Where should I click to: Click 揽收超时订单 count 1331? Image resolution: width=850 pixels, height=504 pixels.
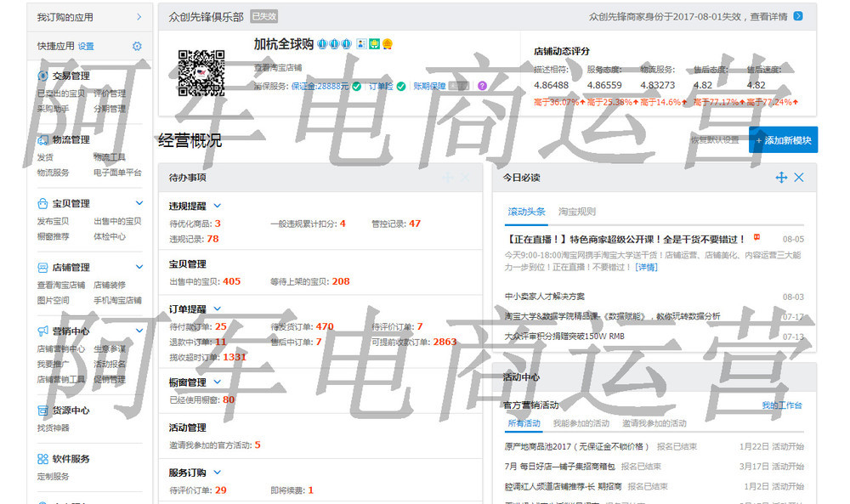[x=235, y=357]
